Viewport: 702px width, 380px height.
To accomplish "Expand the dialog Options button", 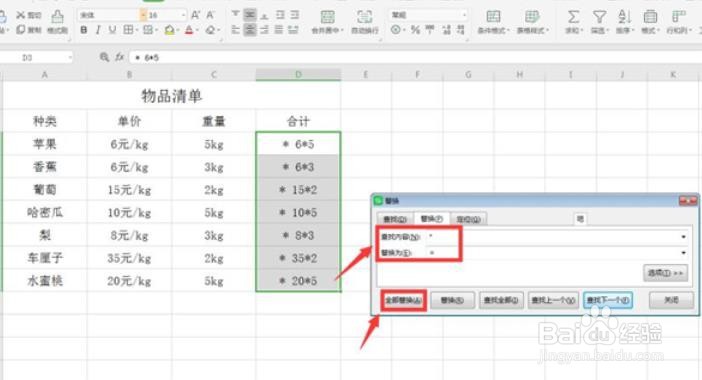I will click(665, 273).
